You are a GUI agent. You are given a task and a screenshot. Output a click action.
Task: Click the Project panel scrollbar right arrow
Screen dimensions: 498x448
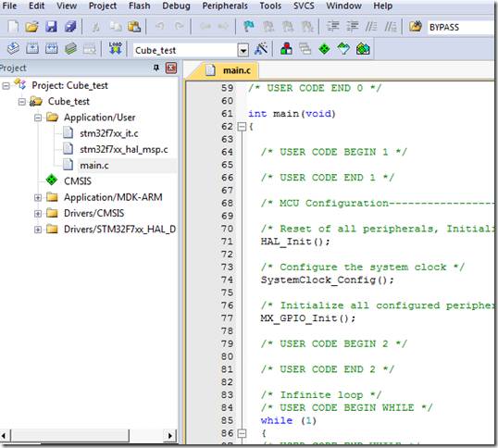tap(170, 435)
